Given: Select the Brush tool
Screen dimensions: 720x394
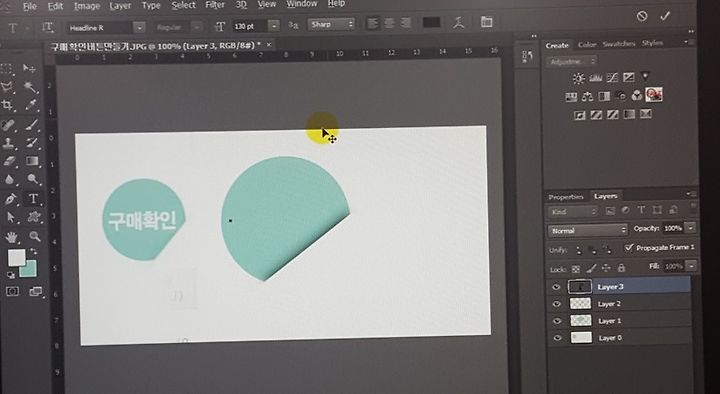Looking at the screenshot, I should 31,124.
